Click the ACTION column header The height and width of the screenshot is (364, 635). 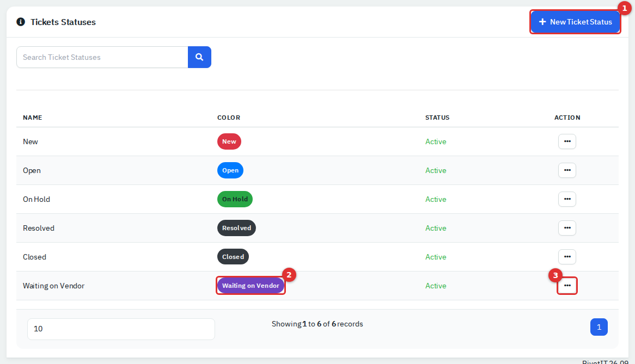(x=567, y=118)
